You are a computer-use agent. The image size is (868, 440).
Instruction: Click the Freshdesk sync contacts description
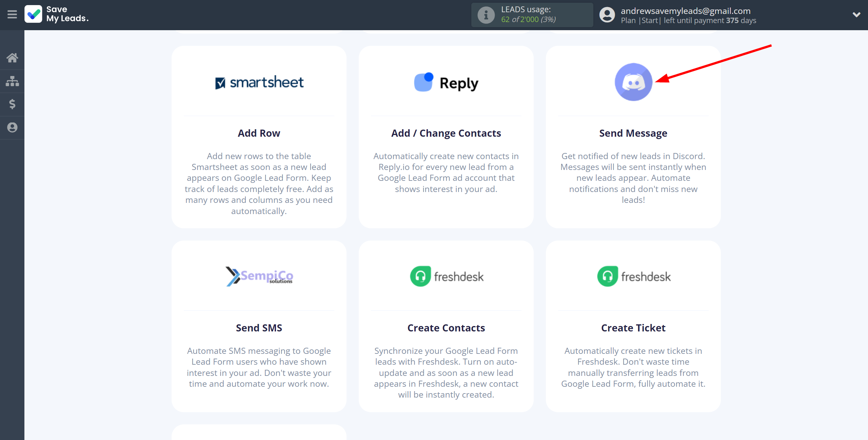click(446, 373)
